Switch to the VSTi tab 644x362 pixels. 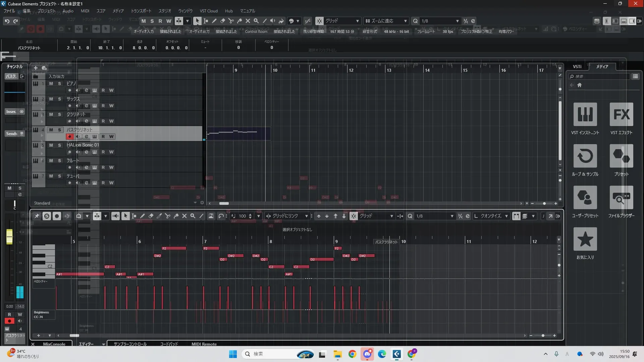click(577, 67)
